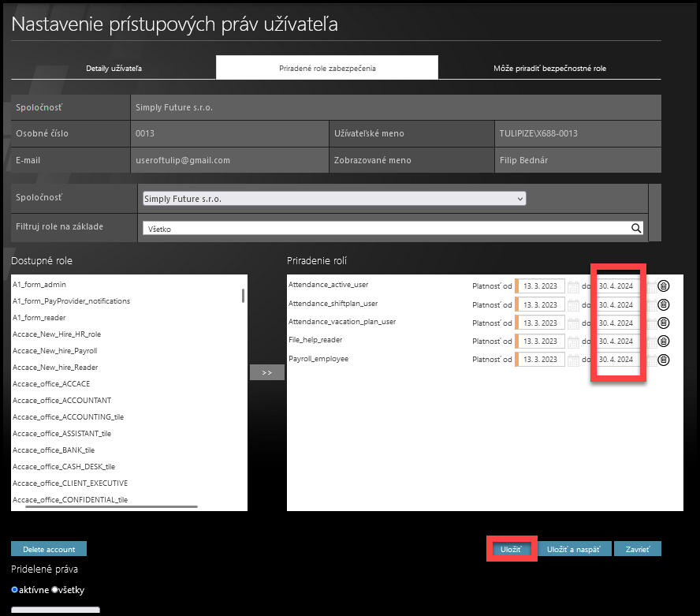Click the search magnifier in role filter
Viewport: 700px width, 616px height.
[635, 229]
